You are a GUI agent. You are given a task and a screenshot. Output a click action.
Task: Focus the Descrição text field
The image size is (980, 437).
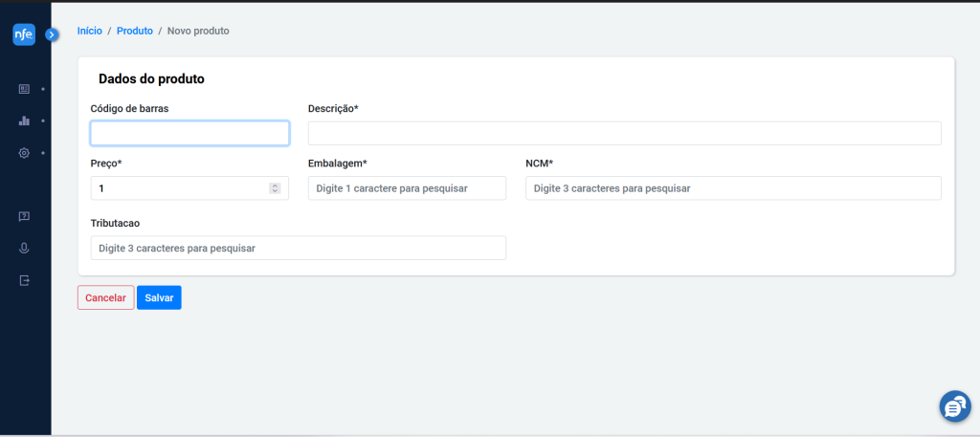[624, 134]
